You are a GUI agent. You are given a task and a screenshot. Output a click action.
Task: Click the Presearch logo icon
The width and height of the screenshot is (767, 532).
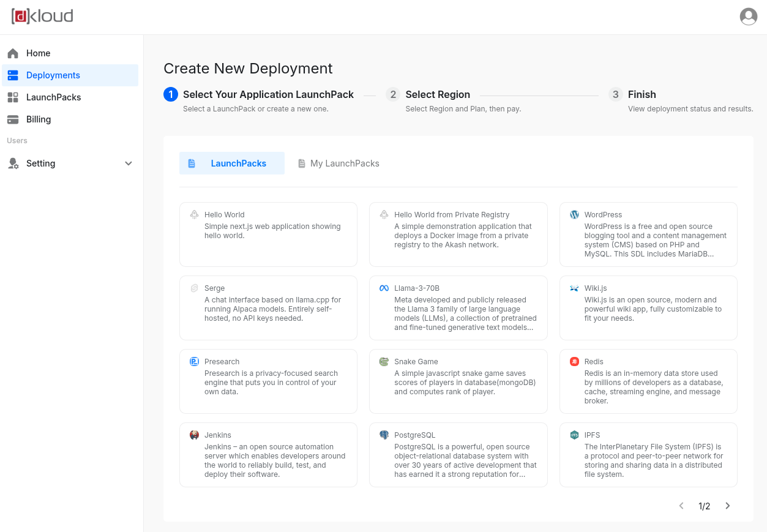pyautogui.click(x=194, y=362)
